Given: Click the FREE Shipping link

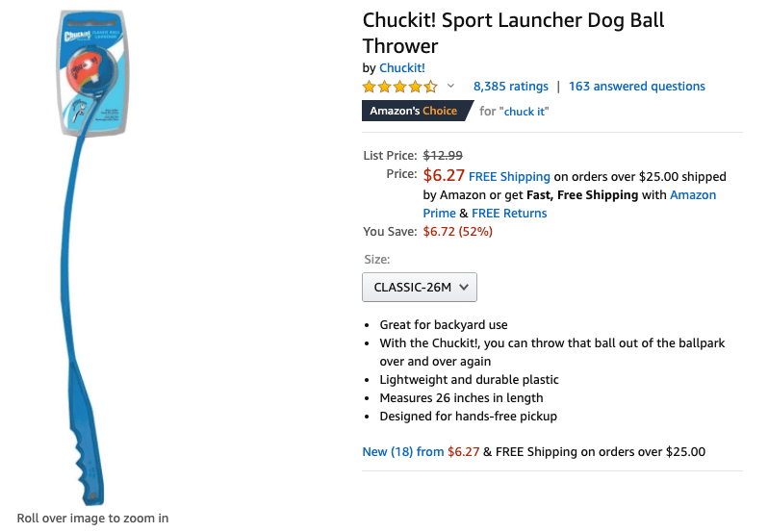Looking at the screenshot, I should coord(509,177).
